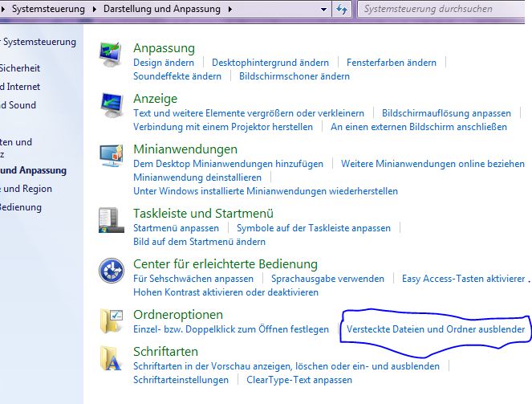
Task: Open Bild auf dem Startmenü ändern
Action: (199, 242)
